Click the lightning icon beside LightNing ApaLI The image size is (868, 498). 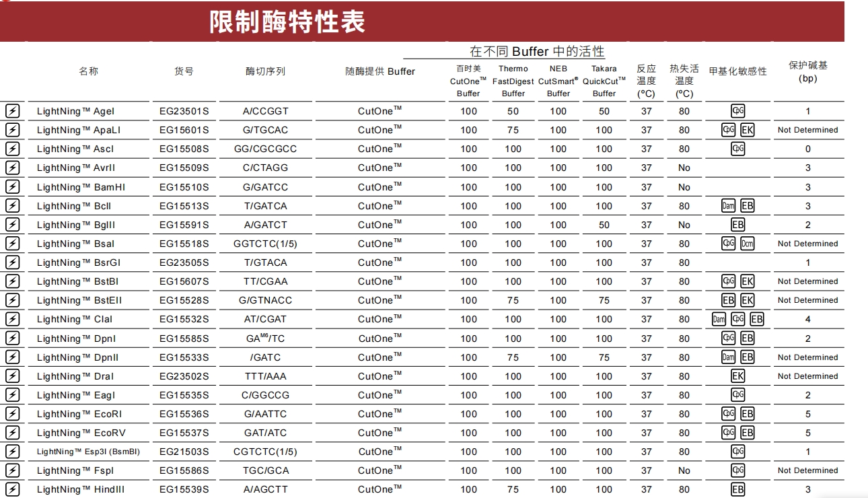point(12,130)
